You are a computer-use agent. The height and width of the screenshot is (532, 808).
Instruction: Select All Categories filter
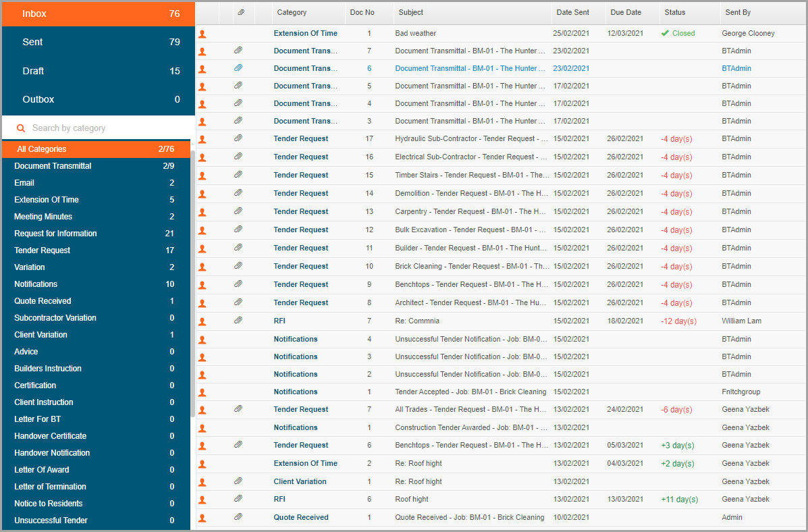(96, 149)
